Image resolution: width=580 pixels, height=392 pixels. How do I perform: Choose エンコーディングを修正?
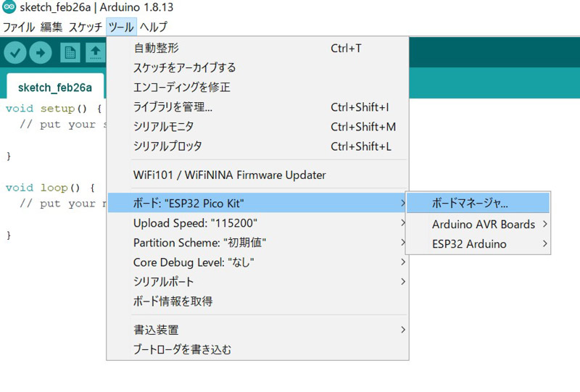258,87
